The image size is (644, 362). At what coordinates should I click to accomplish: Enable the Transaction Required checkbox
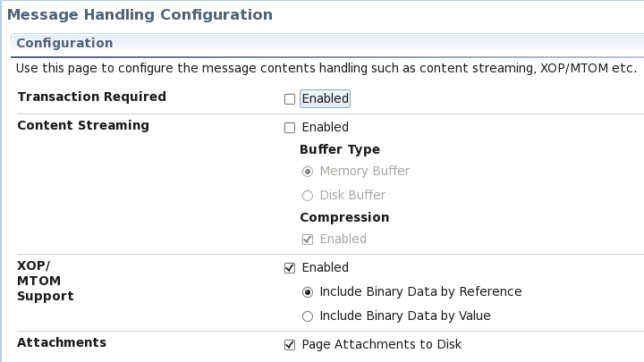tap(290, 99)
